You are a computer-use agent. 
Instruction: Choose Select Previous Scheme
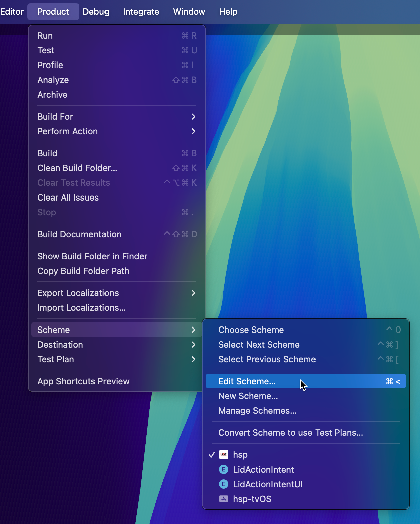[x=306, y=359]
